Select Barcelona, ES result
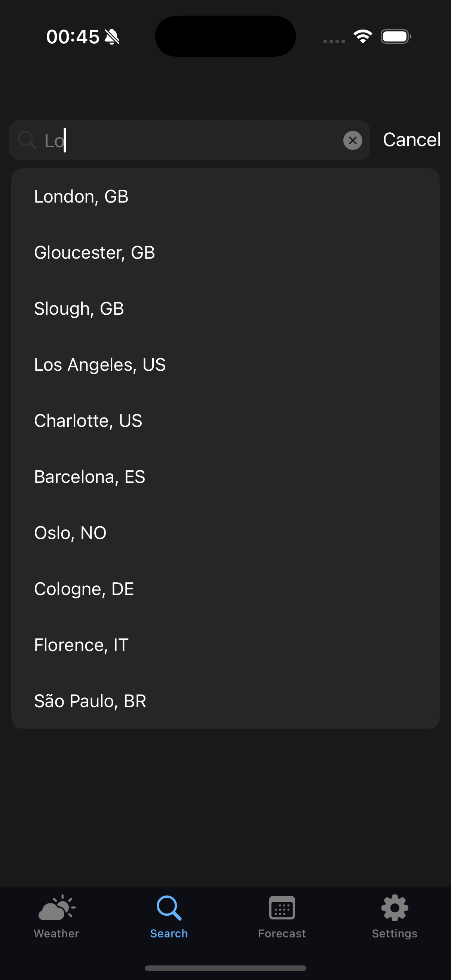 [x=89, y=477]
